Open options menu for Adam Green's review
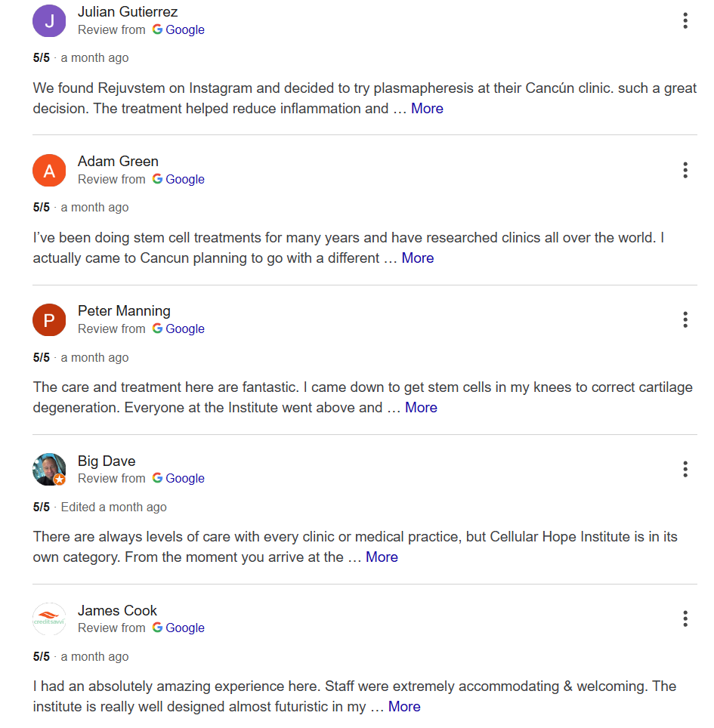 click(x=685, y=171)
